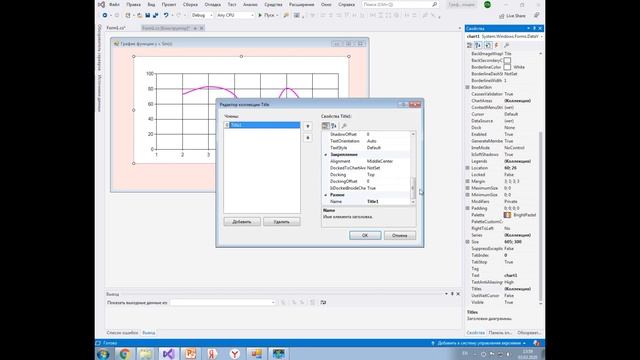Move Title1 down with the down arrow
This screenshot has height=360, width=640.
tap(308, 138)
